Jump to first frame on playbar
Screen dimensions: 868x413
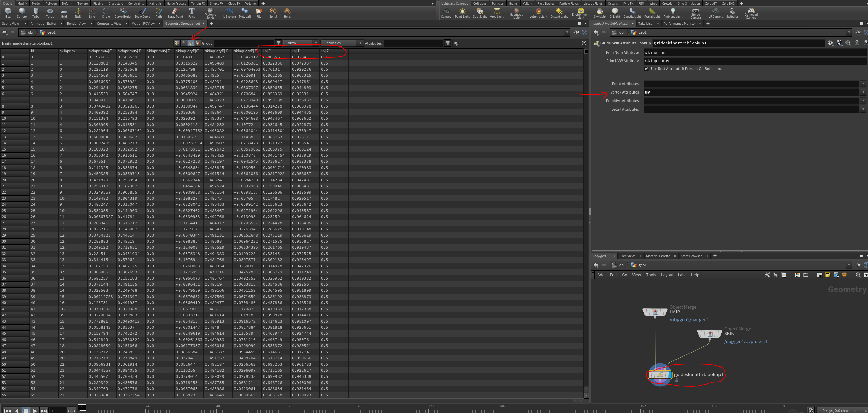click(x=7, y=411)
